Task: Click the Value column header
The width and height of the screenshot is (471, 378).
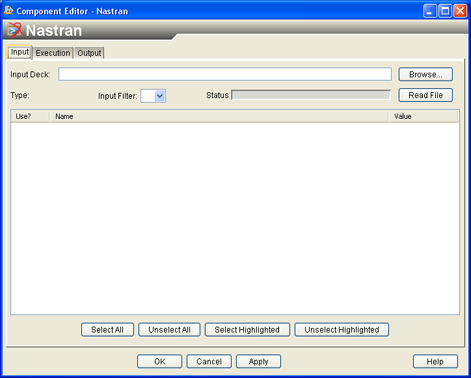Action: pos(423,116)
